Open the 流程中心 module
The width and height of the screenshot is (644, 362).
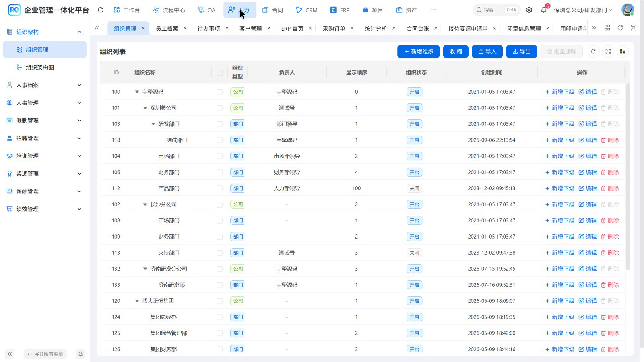point(169,10)
